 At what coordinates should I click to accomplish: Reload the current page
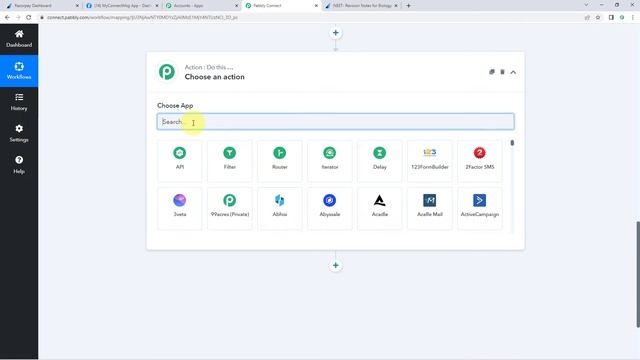[29, 18]
